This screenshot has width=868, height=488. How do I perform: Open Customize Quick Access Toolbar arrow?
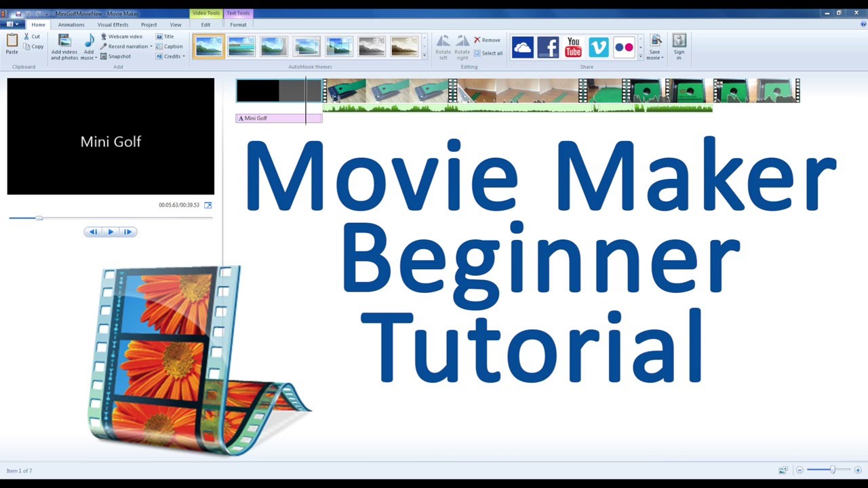[48, 14]
